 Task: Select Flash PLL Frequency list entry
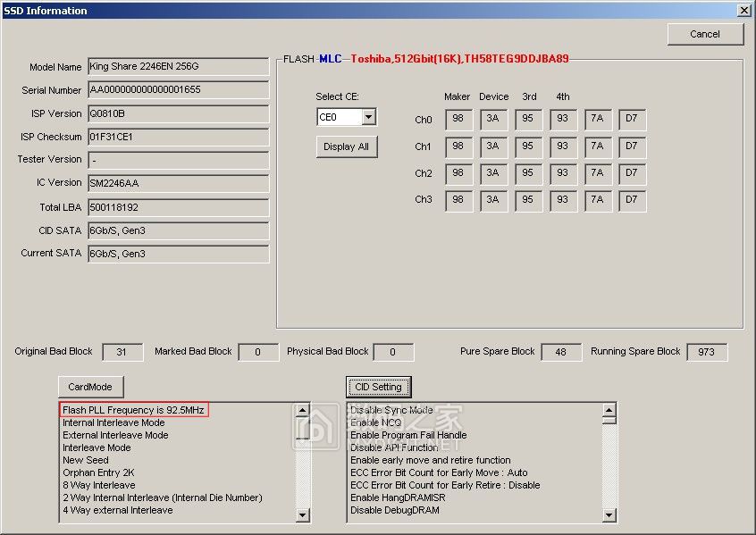click(x=134, y=410)
